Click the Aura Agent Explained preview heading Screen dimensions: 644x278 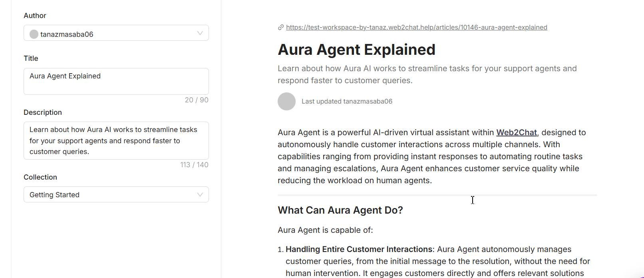coord(356,50)
